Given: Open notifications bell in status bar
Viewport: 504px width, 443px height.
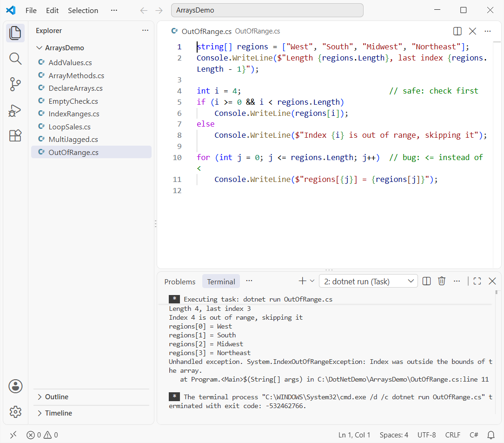Looking at the screenshot, I should tap(491, 435).
